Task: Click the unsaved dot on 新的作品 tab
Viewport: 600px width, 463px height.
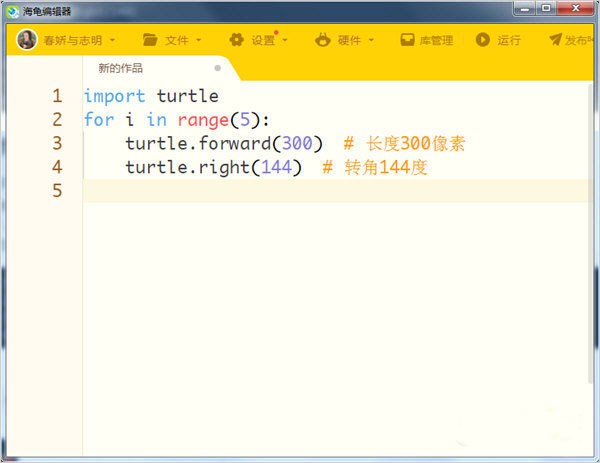Action: (x=217, y=68)
